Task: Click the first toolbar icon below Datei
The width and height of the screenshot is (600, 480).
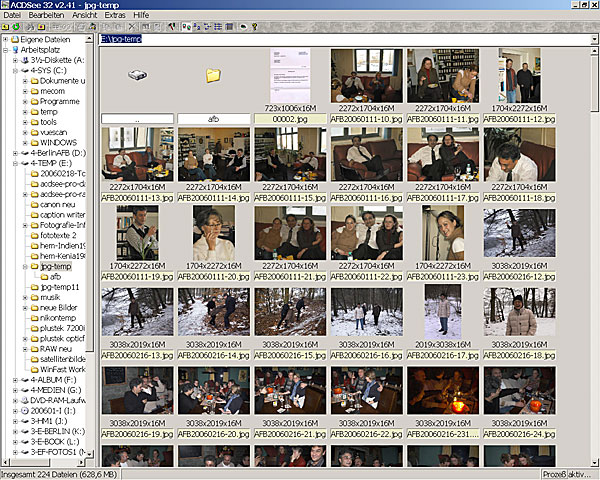Action: 5,26
